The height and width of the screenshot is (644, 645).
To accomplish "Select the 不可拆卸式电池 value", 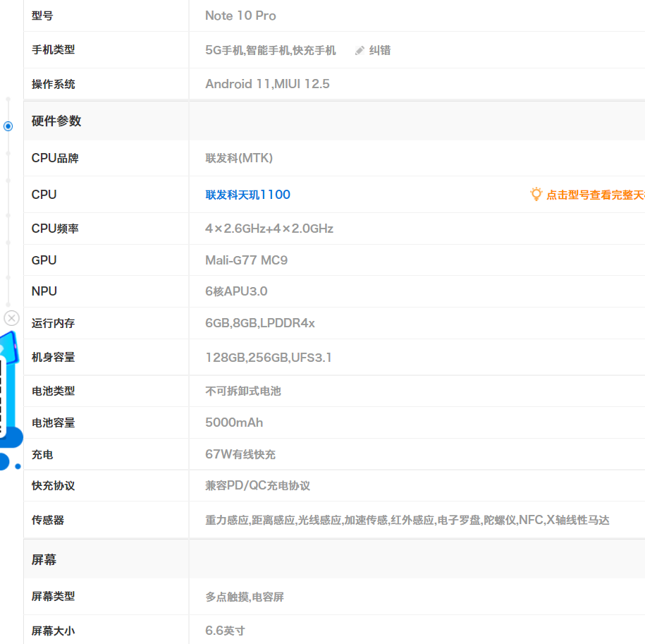I will coord(243,391).
